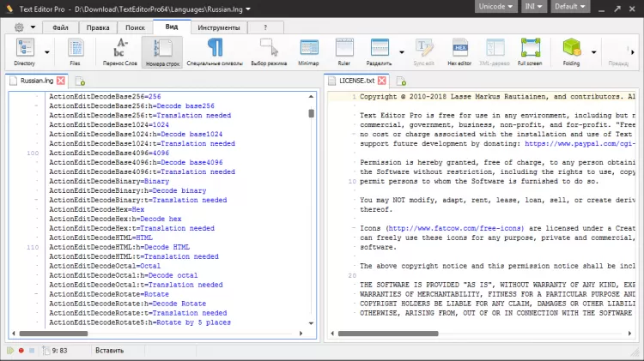Toggle the Minimap view
The image size is (644, 361).
click(x=308, y=51)
